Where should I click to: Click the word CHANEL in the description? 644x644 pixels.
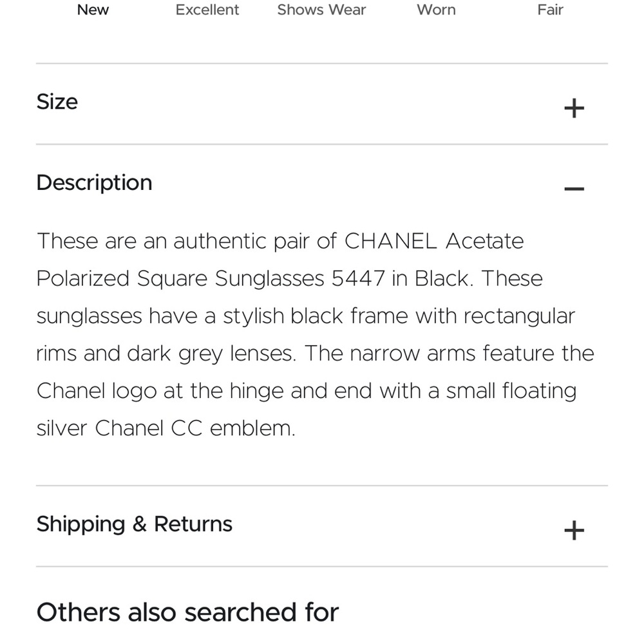click(391, 241)
